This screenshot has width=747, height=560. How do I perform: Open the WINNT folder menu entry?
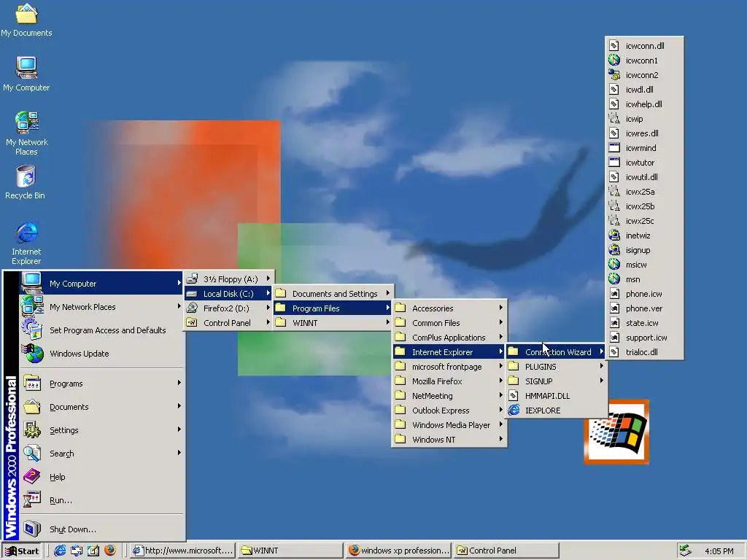coord(333,323)
